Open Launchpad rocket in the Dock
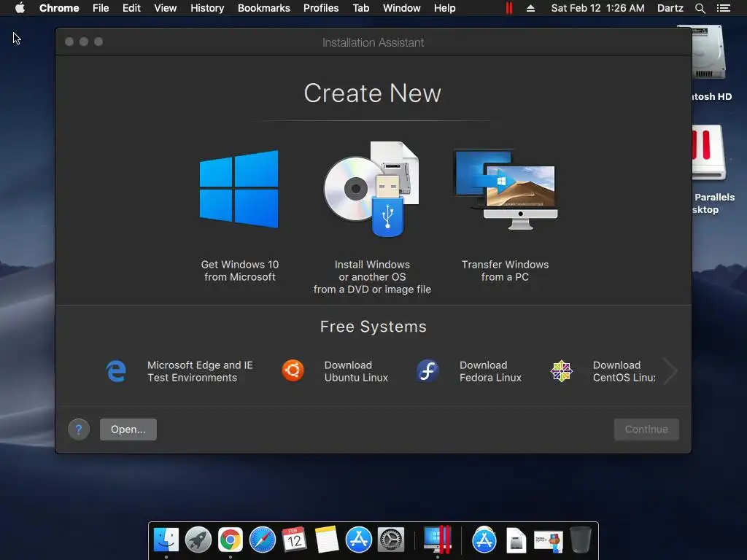The height and width of the screenshot is (560, 747). (x=198, y=540)
